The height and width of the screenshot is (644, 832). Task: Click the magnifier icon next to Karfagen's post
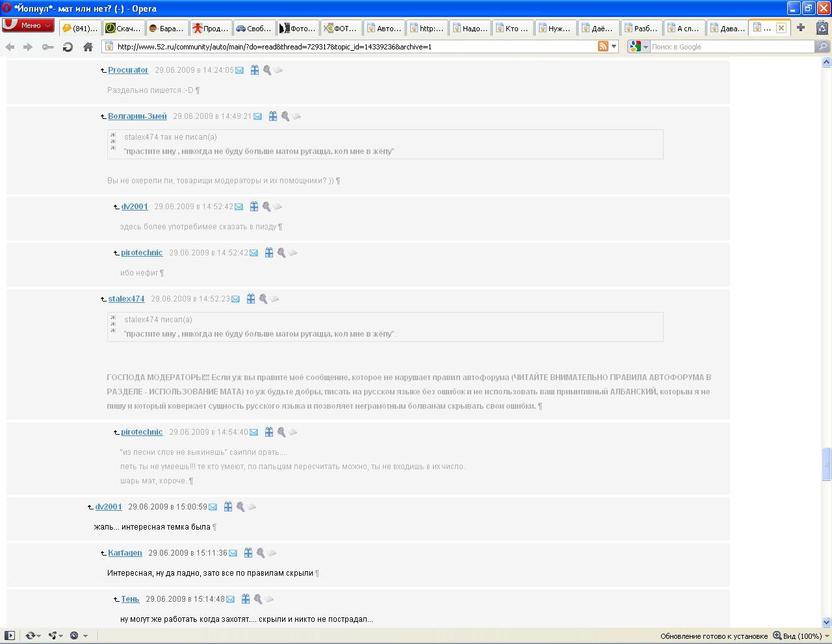pyautogui.click(x=260, y=553)
